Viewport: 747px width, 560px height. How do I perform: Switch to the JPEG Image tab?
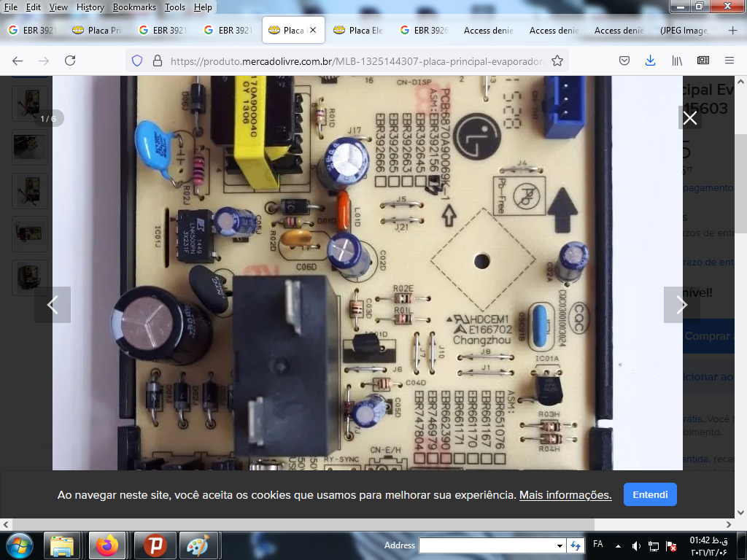pyautogui.click(x=685, y=31)
